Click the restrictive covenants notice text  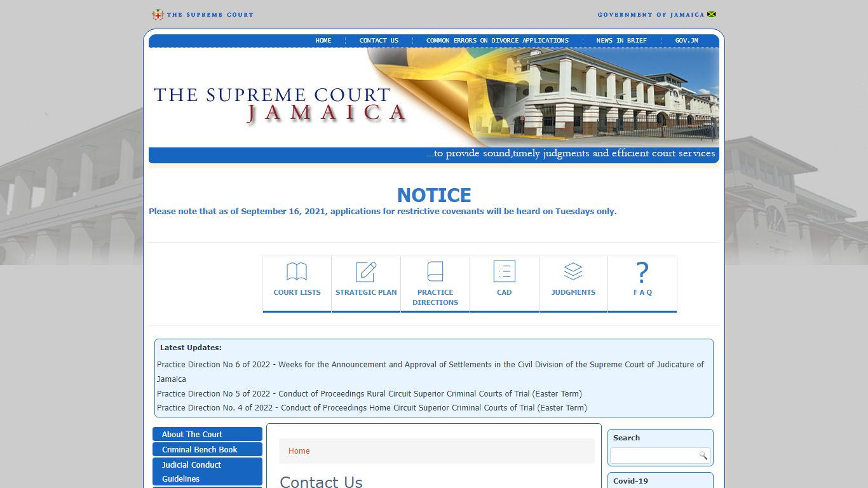point(383,211)
